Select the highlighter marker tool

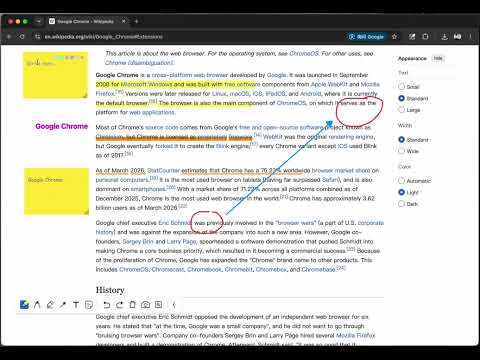[x=50, y=305]
